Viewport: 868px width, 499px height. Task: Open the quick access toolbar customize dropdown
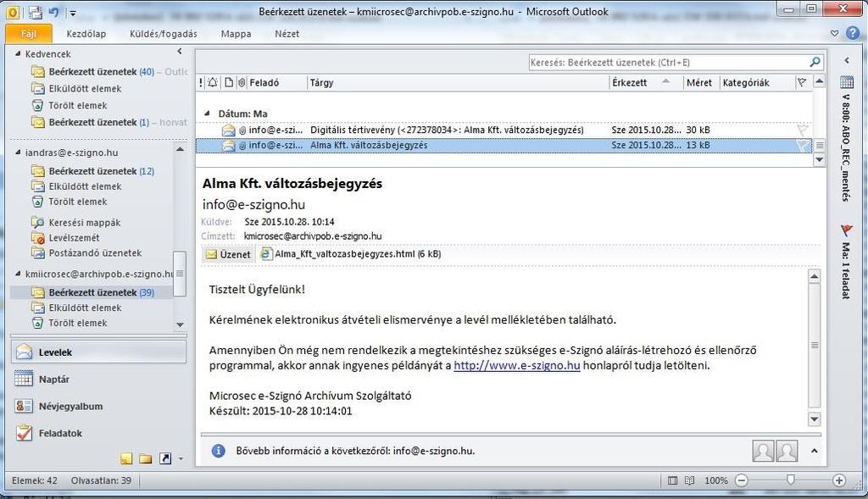[73, 12]
